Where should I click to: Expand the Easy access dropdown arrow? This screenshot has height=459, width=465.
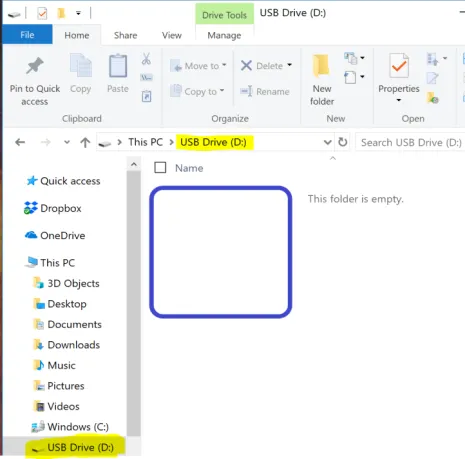(x=362, y=77)
